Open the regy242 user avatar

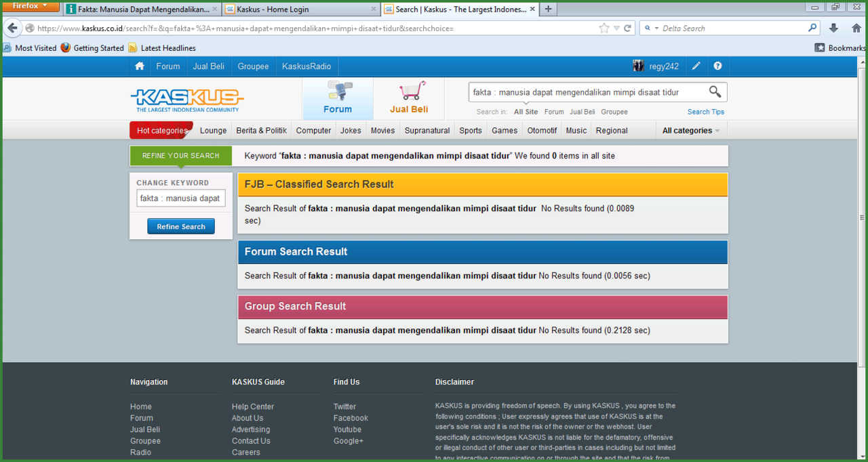pos(639,66)
